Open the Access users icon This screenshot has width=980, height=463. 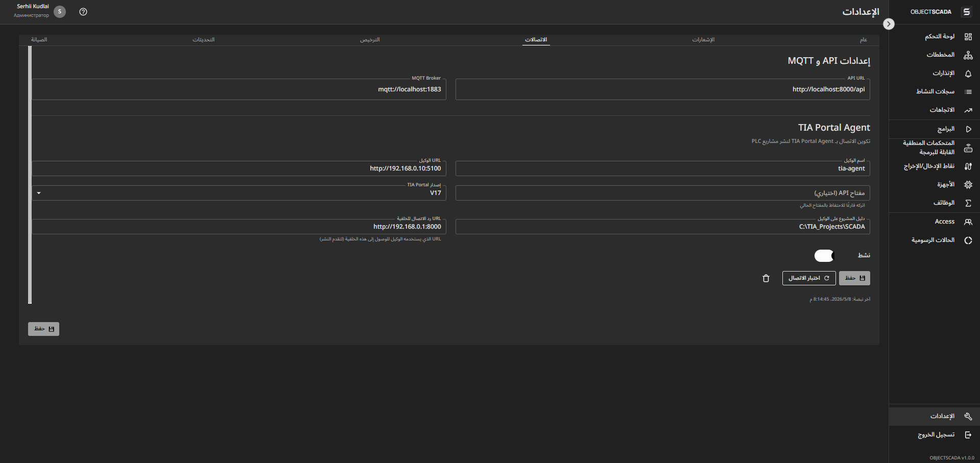tap(968, 222)
